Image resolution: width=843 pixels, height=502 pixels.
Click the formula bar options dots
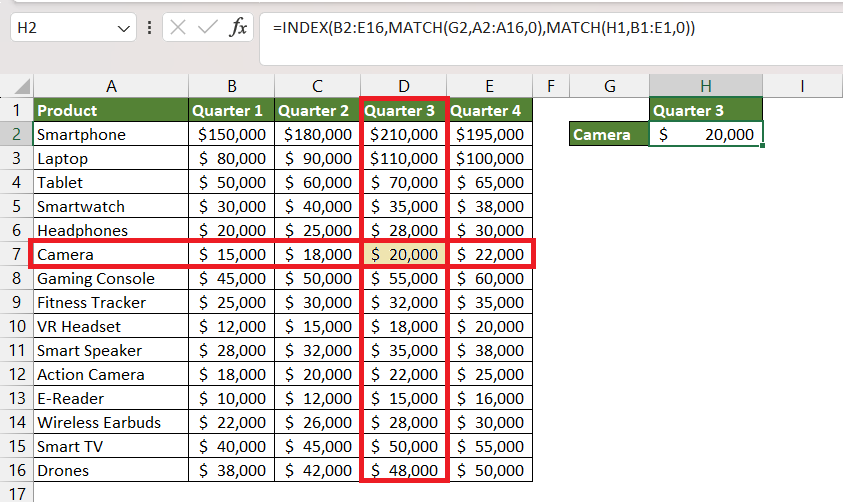pyautogui.click(x=149, y=27)
